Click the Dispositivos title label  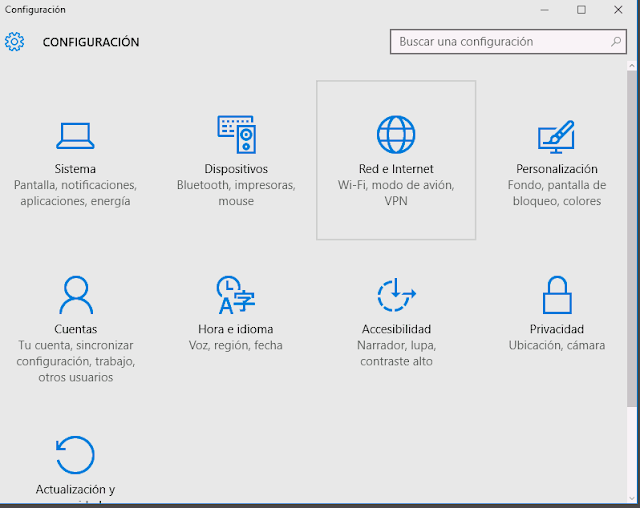point(236,169)
